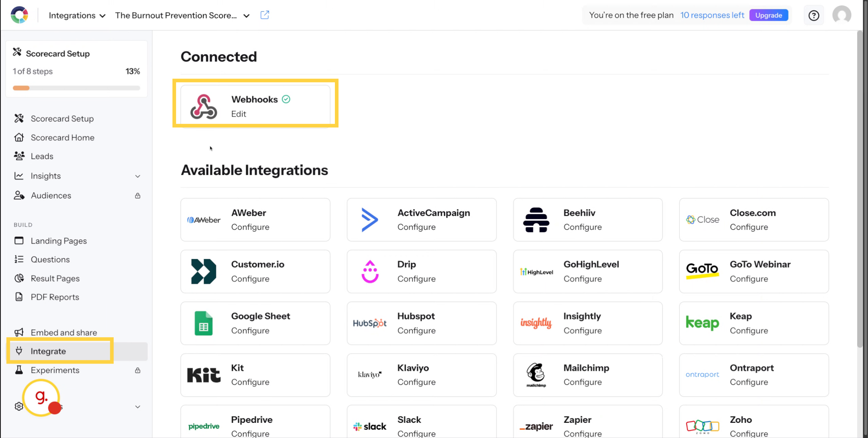Click the Keap title text
The width and height of the screenshot is (868, 438).
[741, 316]
